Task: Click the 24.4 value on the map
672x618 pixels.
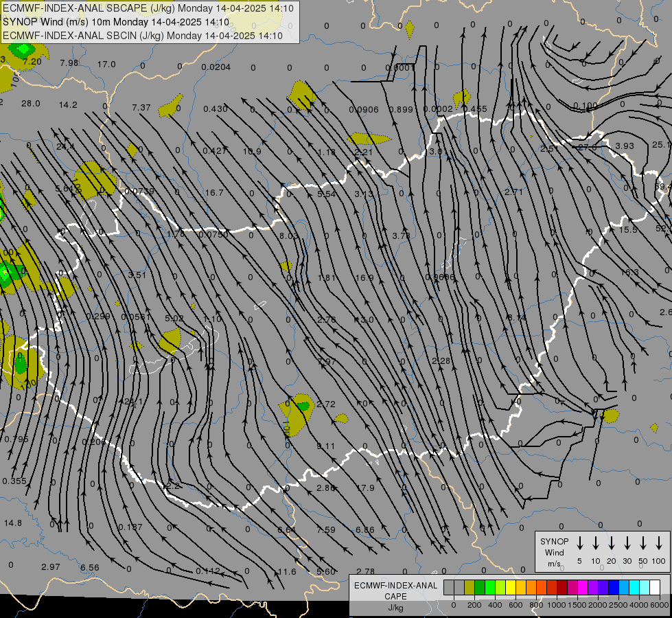Action: pyautogui.click(x=65, y=147)
